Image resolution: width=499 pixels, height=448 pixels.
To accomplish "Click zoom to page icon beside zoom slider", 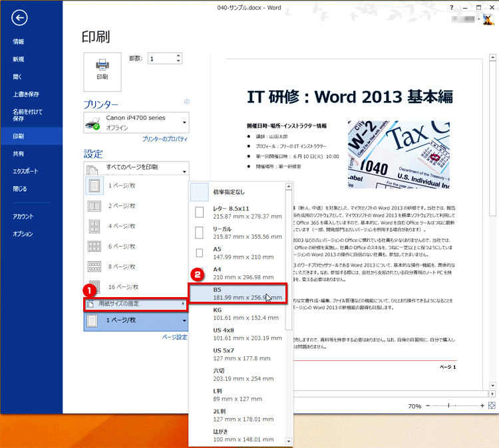I will [492, 405].
